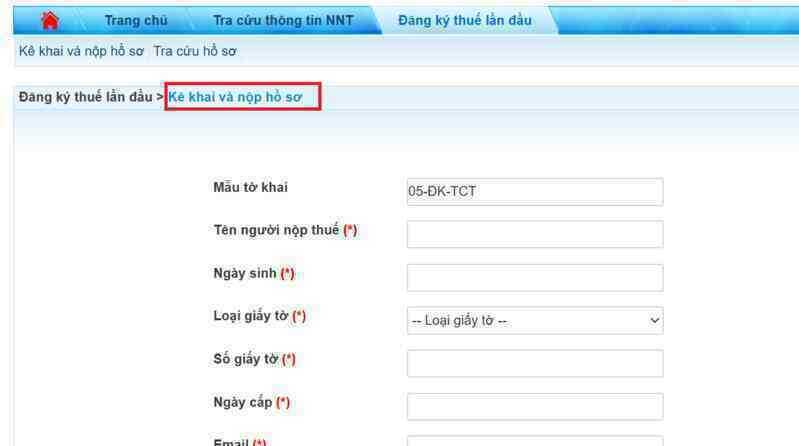799x446 pixels.
Task: Open the Trang chủ tab
Action: (136, 20)
